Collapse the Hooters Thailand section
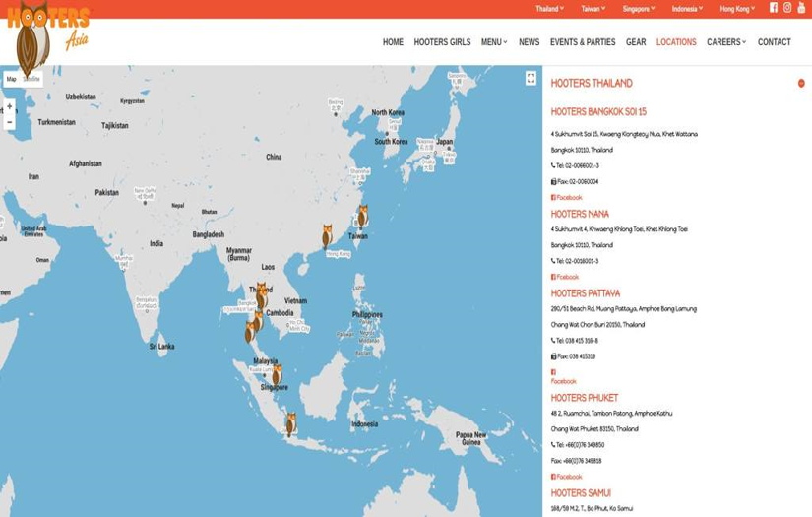The image size is (812, 517). pyautogui.click(x=801, y=83)
